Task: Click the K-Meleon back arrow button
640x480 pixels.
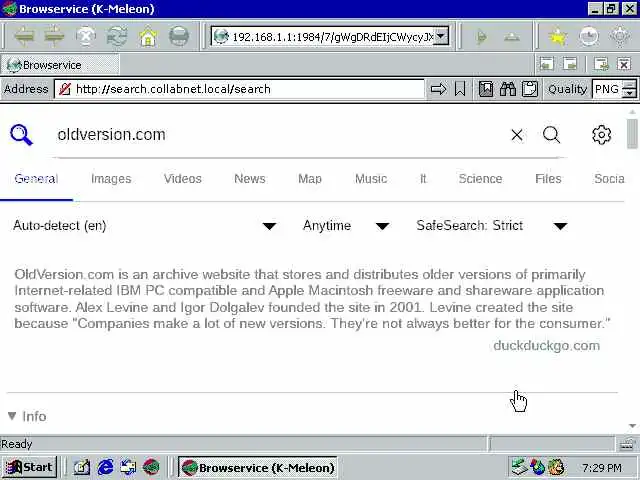Action: pyautogui.click(x=24, y=37)
